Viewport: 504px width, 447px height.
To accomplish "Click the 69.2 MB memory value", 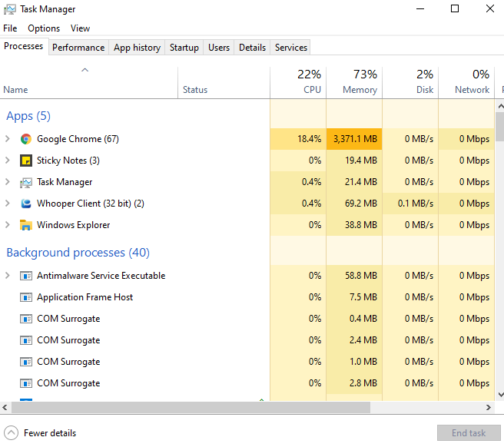I will [x=360, y=204].
